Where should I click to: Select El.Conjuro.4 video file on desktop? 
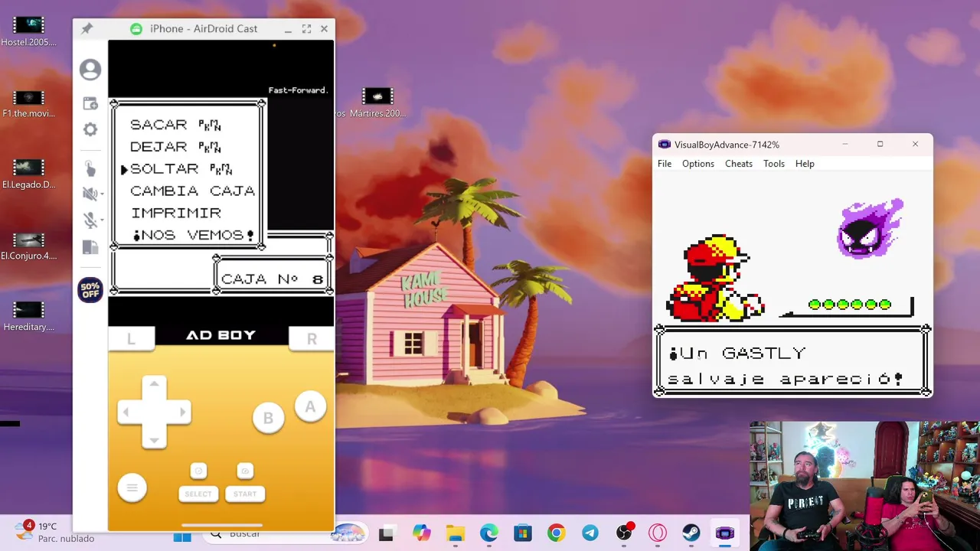(29, 246)
